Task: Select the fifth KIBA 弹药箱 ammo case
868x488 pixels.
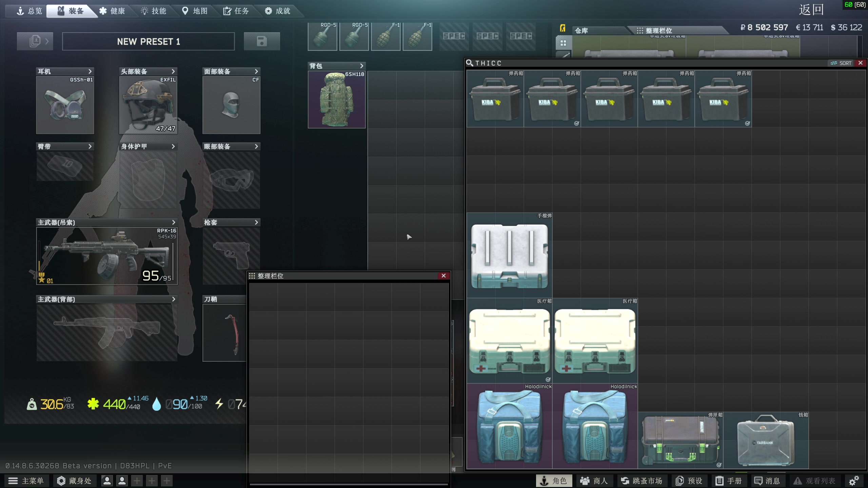Action: point(723,99)
